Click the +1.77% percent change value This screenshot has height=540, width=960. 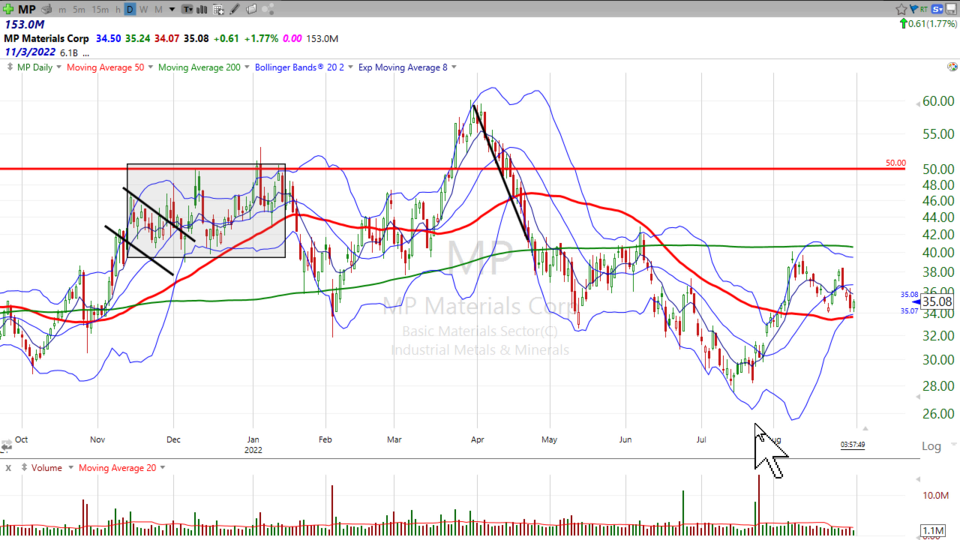261,39
